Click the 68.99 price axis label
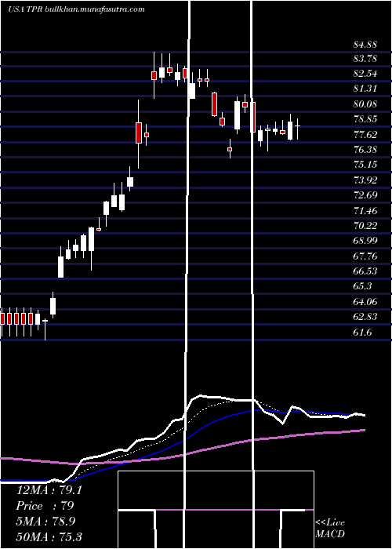The width and height of the screenshot is (392, 549). [x=365, y=241]
